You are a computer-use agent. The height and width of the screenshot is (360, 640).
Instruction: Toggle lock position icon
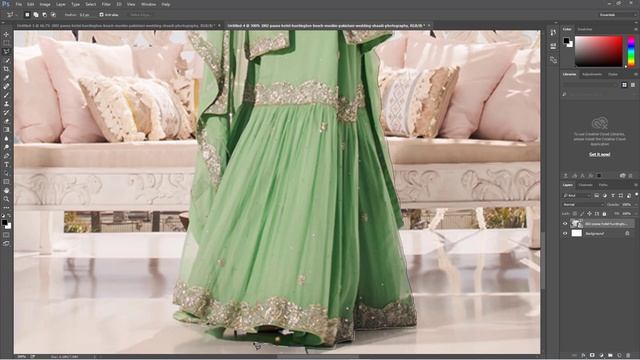tap(589, 213)
